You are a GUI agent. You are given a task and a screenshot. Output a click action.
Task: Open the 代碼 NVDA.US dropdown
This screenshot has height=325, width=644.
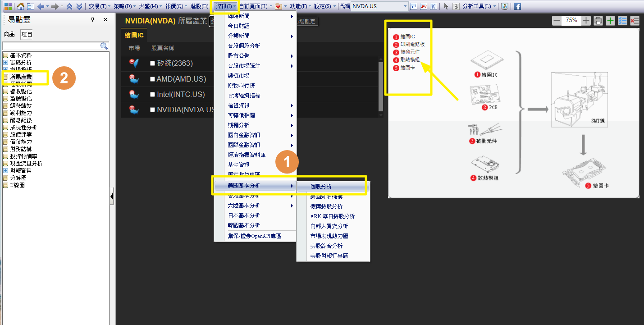point(405,6)
